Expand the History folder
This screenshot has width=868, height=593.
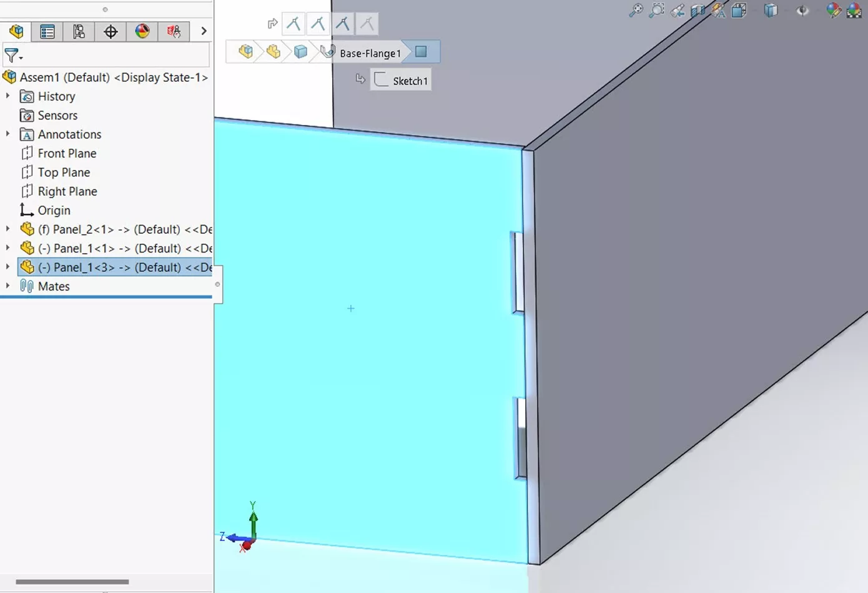click(7, 96)
